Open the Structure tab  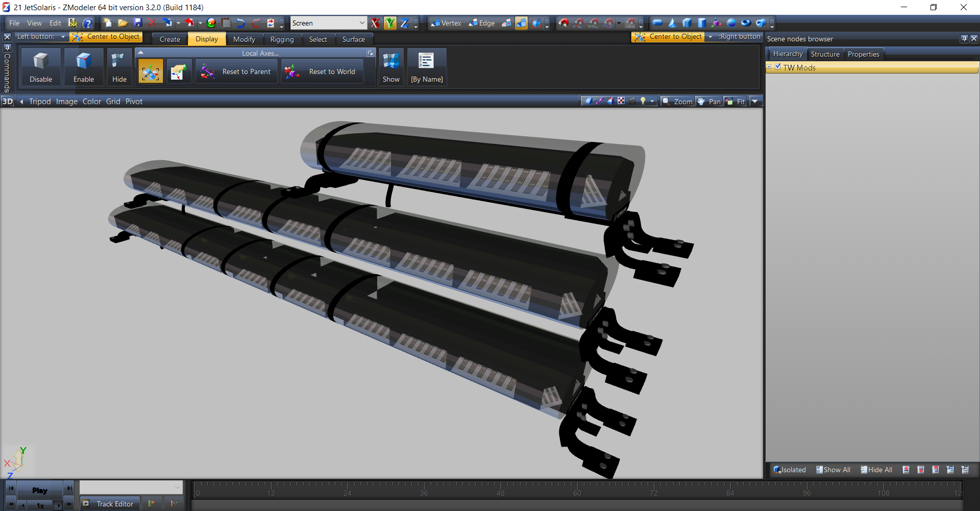tap(825, 54)
